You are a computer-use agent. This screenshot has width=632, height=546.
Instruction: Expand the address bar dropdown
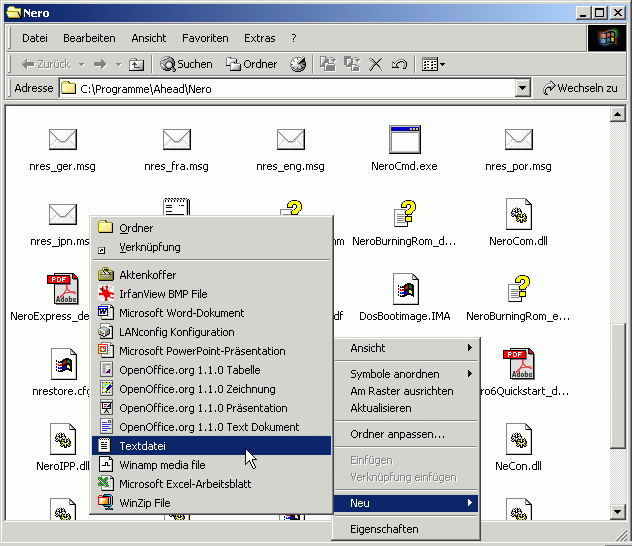522,88
